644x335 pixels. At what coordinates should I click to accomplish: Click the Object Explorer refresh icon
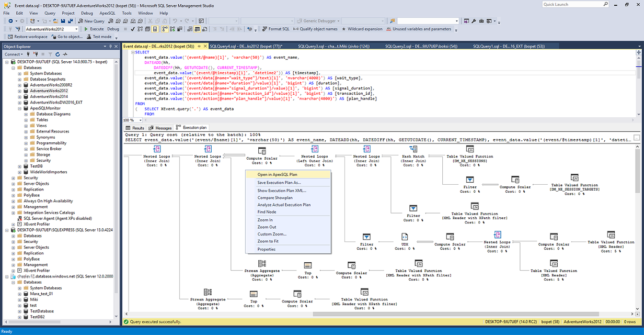point(57,54)
